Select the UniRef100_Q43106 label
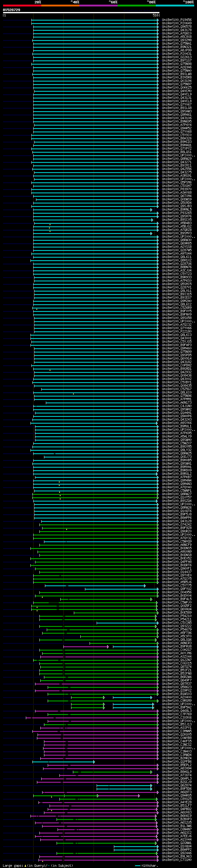Screen dimensions: 197x868 coord(176,118)
